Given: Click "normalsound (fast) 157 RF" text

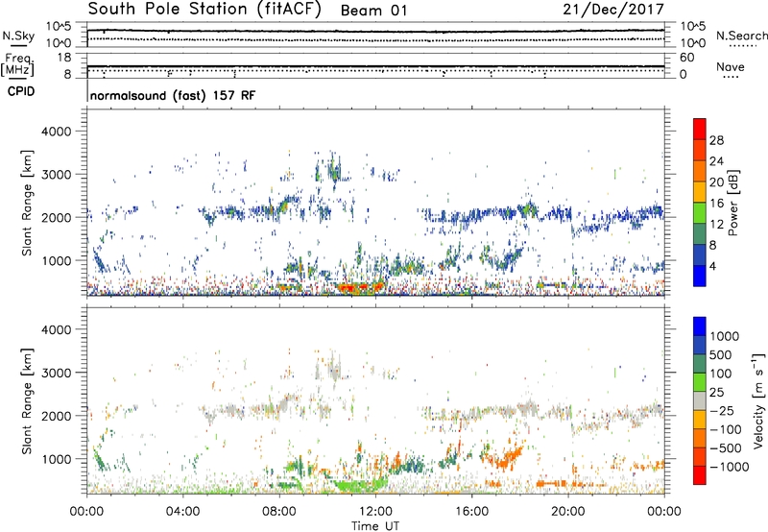Looking at the screenshot, I should coord(173,95).
